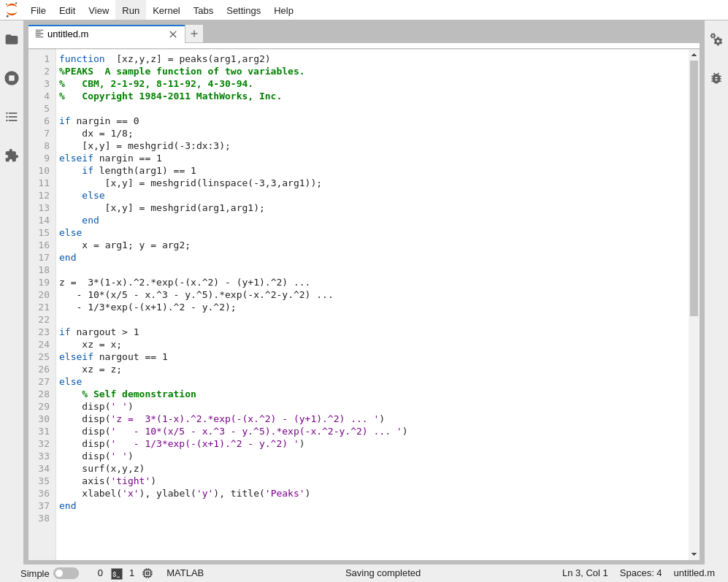Click Spaces: 4 to change indentation
This screenshot has height=582, width=728.
click(640, 573)
